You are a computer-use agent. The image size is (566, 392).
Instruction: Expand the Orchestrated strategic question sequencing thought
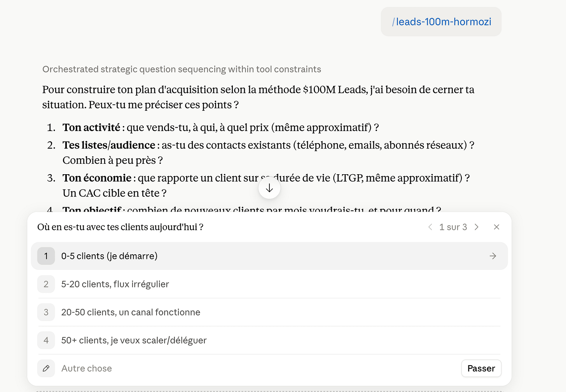182,69
